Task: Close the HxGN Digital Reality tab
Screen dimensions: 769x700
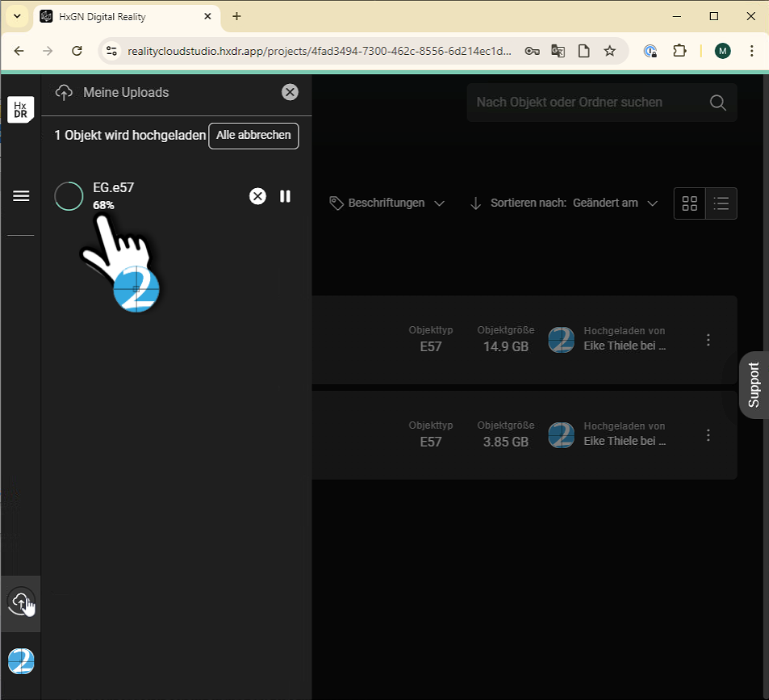Action: [x=207, y=17]
